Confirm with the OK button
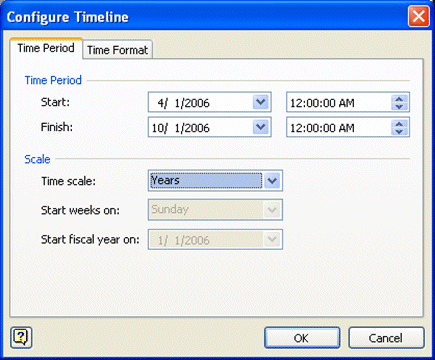 point(302,338)
